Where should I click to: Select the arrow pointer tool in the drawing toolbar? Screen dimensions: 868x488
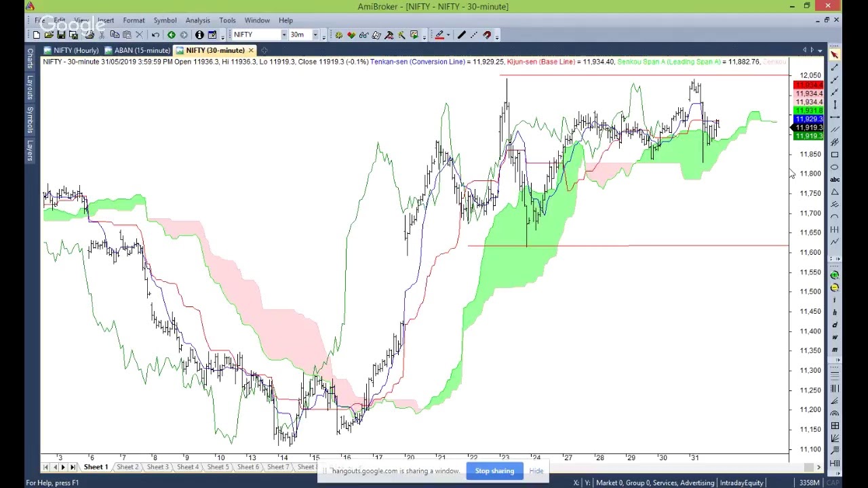pyautogui.click(x=835, y=54)
